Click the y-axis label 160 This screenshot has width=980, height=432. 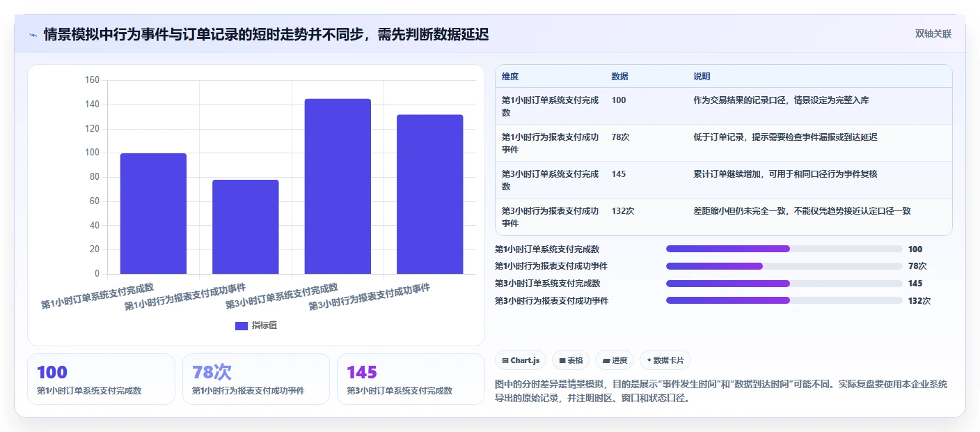(93, 80)
